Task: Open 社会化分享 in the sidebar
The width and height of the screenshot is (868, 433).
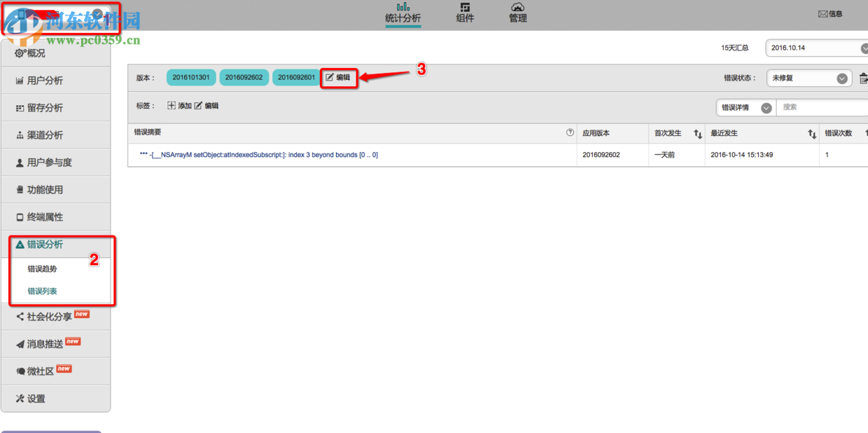Action: (x=55, y=317)
